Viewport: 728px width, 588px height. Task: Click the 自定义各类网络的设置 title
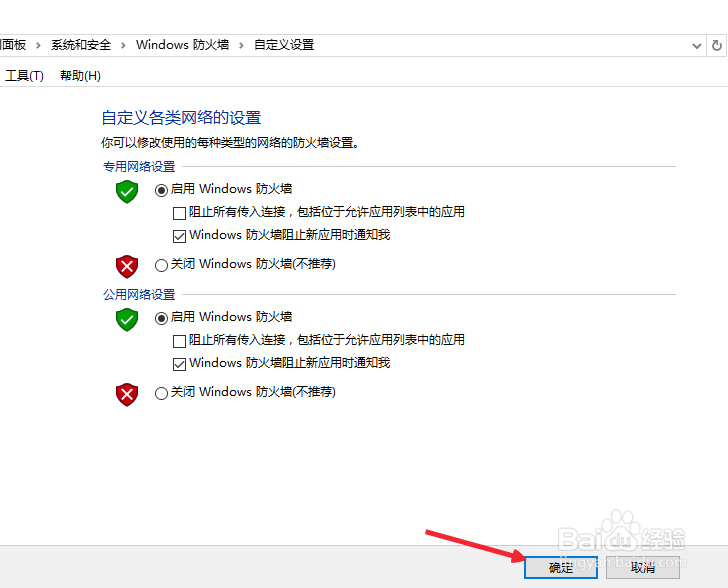[x=181, y=118]
